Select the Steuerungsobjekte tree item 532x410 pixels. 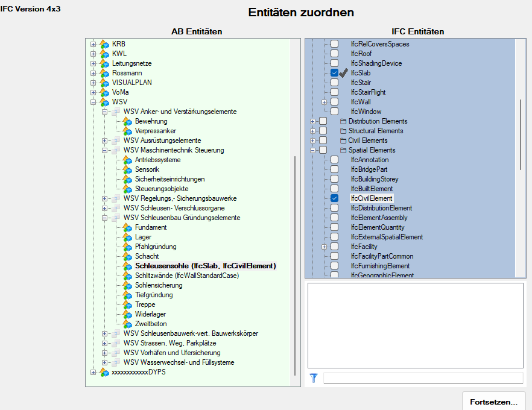pyautogui.click(x=162, y=189)
